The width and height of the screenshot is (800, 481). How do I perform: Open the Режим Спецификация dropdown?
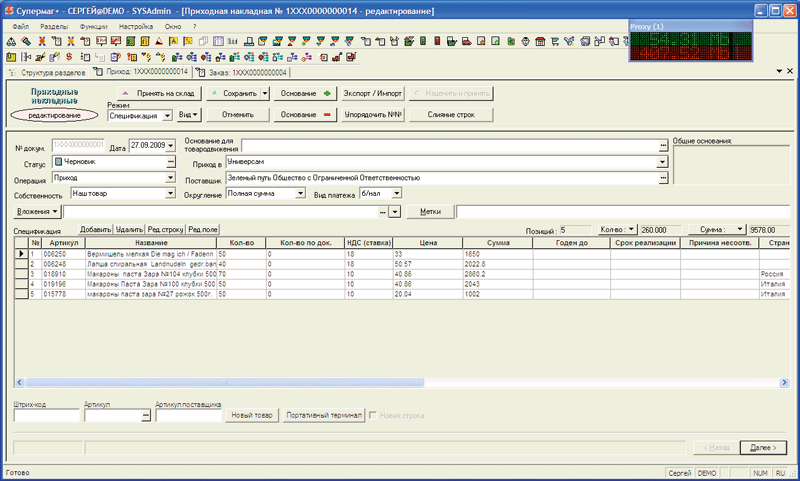click(169, 116)
